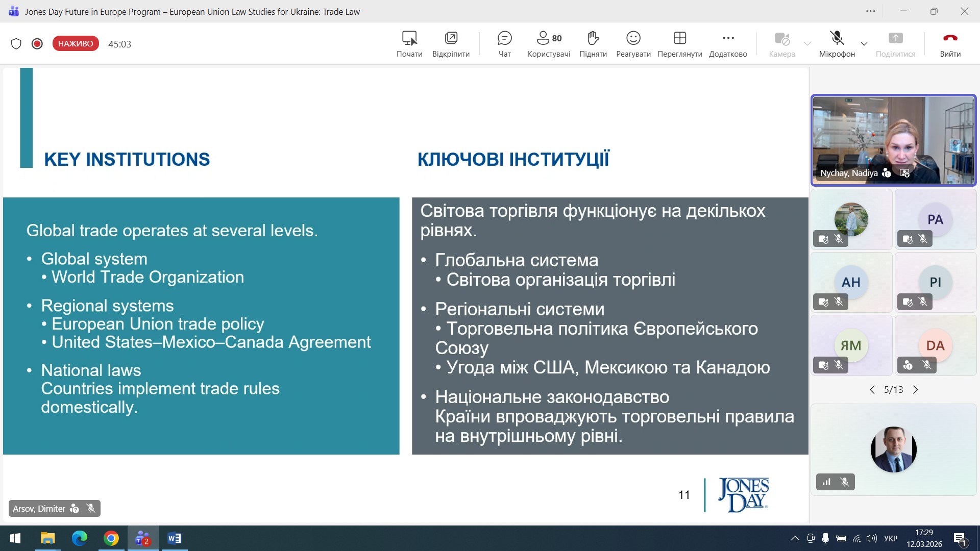Open Word from the Windows taskbar
Viewport: 980px width, 551px height.
point(174,538)
